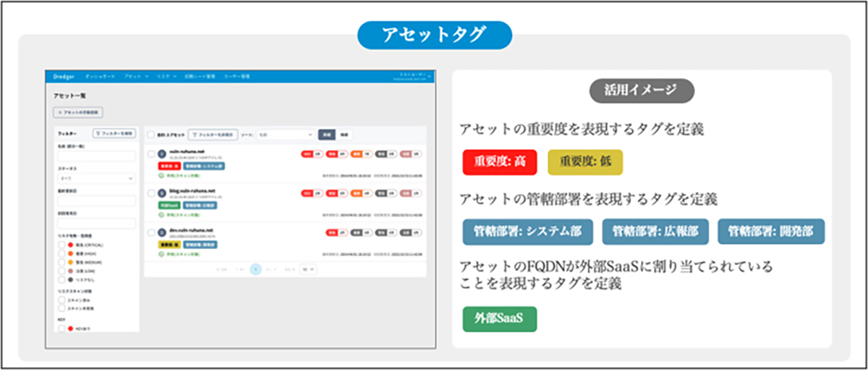Click the green 外部SaaS tag in right panel
Image resolution: width=868 pixels, height=370 pixels.
click(500, 319)
